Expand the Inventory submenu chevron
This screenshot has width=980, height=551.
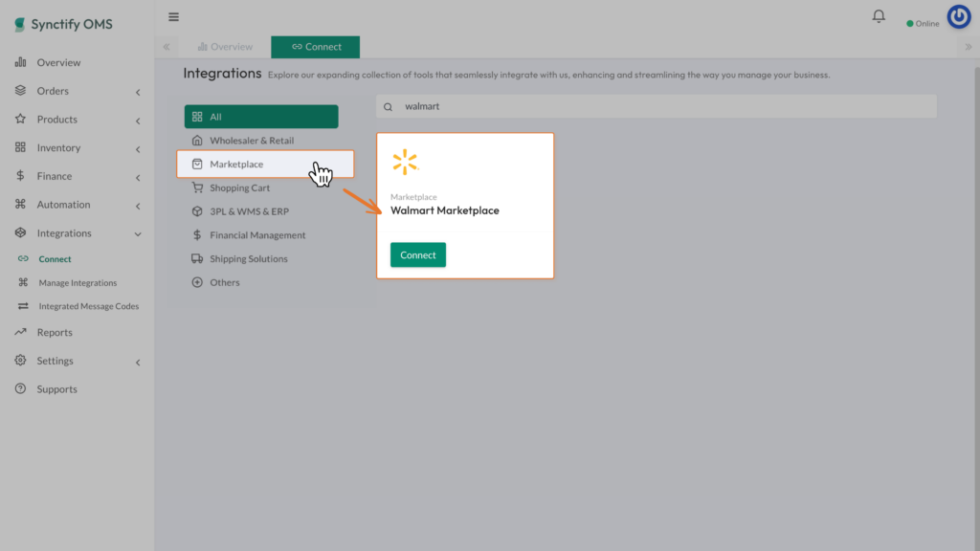(x=138, y=149)
